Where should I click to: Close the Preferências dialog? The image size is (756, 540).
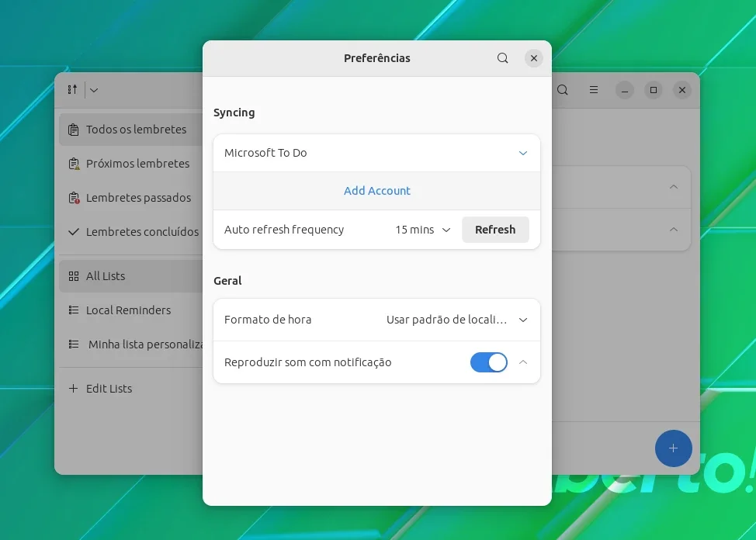[534, 58]
